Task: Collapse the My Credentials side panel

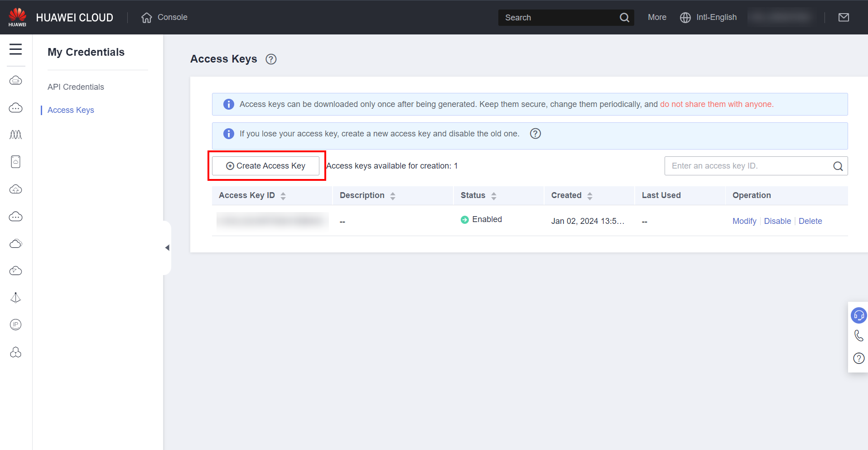Action: click(167, 247)
